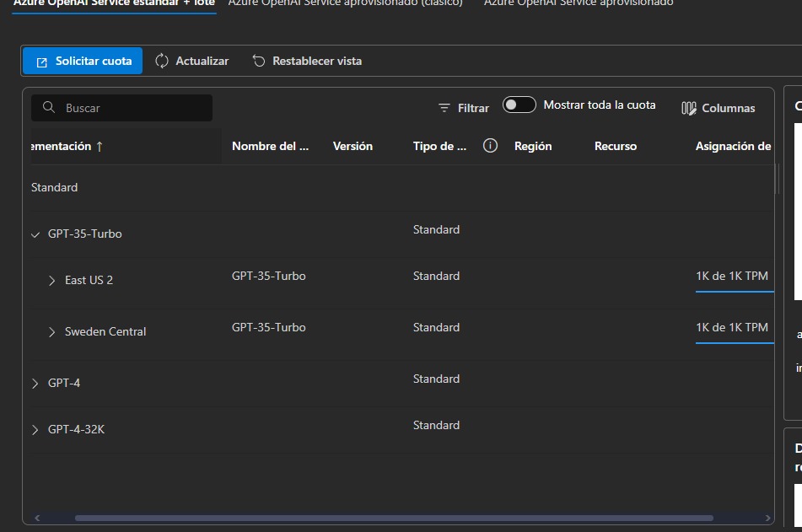Click the Región column header
The height and width of the screenshot is (532, 802).
(533, 146)
